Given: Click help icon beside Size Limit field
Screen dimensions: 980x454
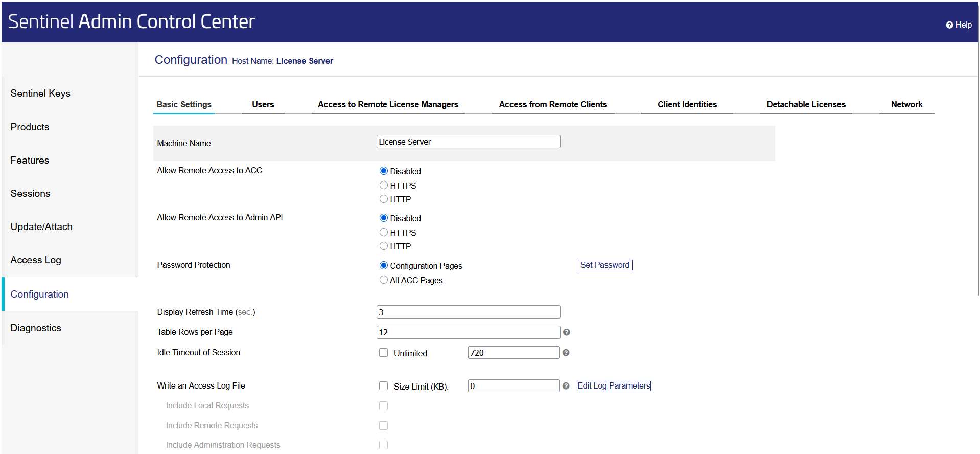Looking at the screenshot, I should coord(566,386).
